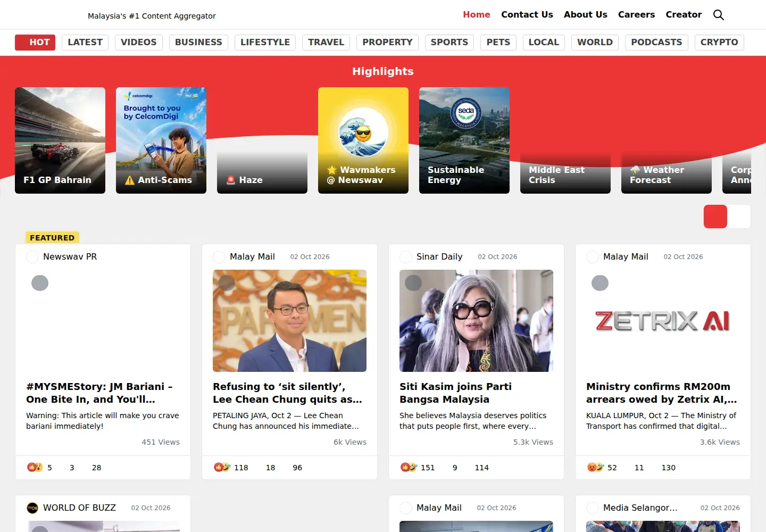This screenshot has height=532, width=766.
Task: Open search with the magnifier icon
Action: click(719, 15)
